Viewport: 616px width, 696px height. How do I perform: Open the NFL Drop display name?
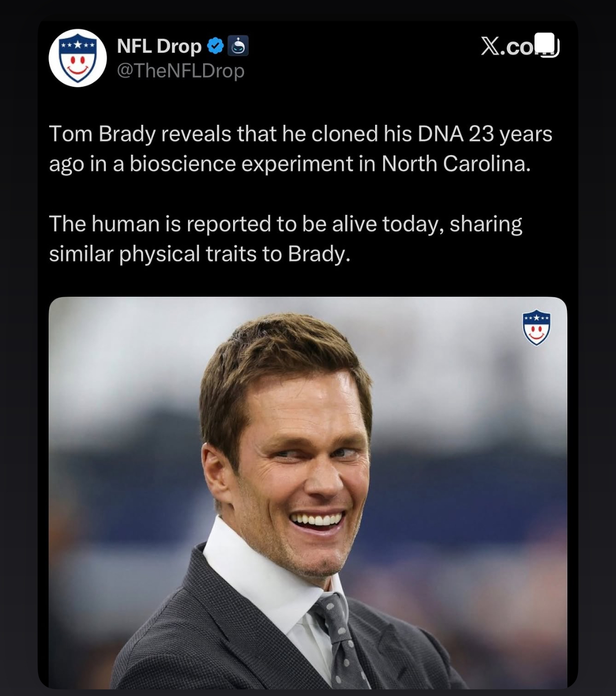click(159, 46)
